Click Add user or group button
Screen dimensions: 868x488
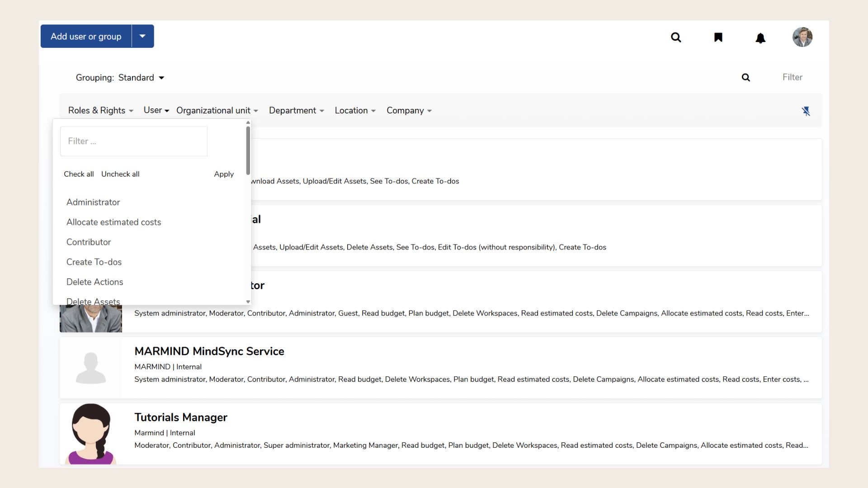click(86, 36)
